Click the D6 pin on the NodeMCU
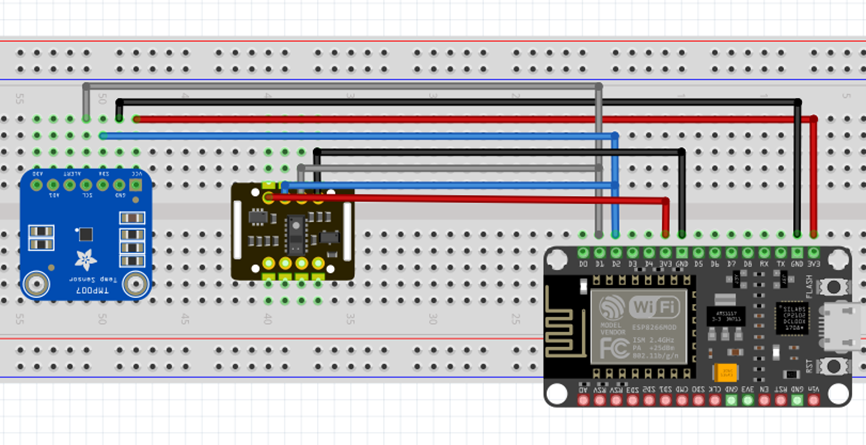The width and height of the screenshot is (866, 445). [x=715, y=253]
